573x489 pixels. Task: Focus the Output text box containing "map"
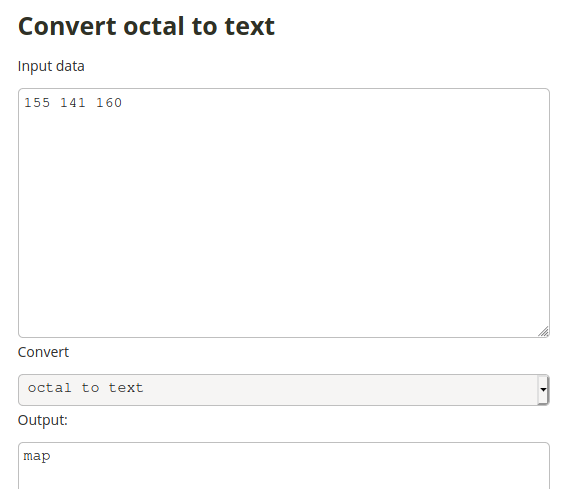click(x=284, y=466)
